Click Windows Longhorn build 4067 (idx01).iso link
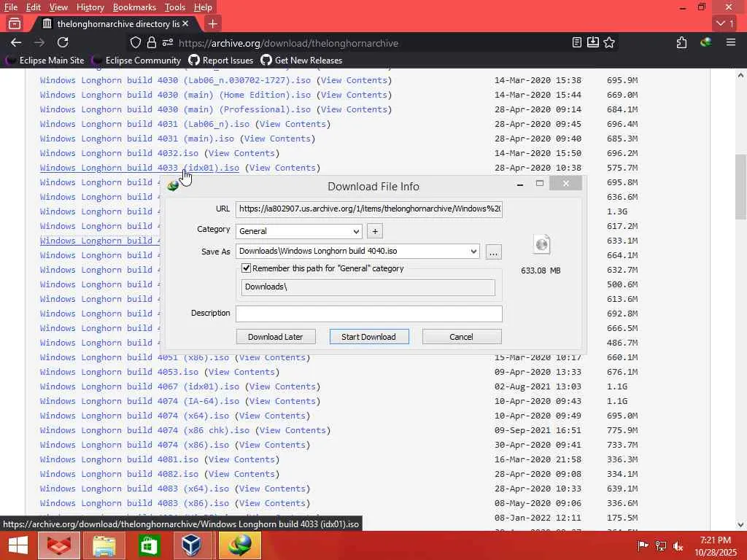Image resolution: width=747 pixels, height=560 pixels. coord(139,386)
